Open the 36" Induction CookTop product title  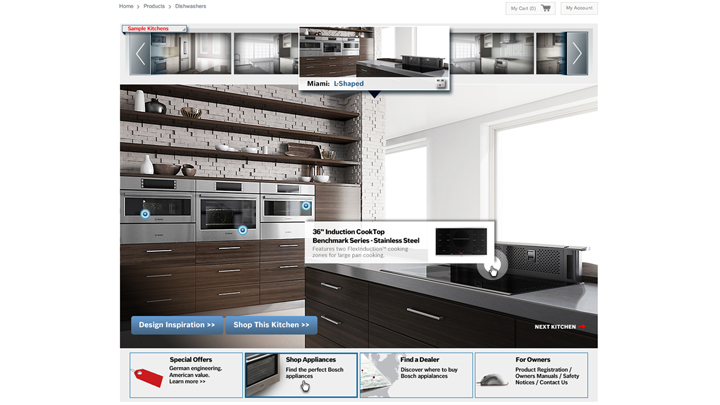click(x=366, y=236)
